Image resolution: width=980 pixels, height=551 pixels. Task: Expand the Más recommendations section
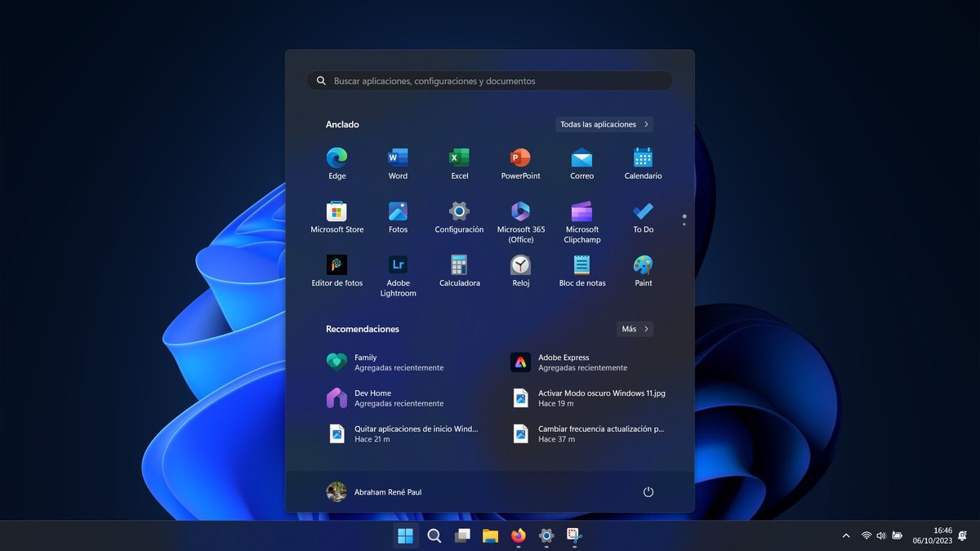tap(634, 328)
